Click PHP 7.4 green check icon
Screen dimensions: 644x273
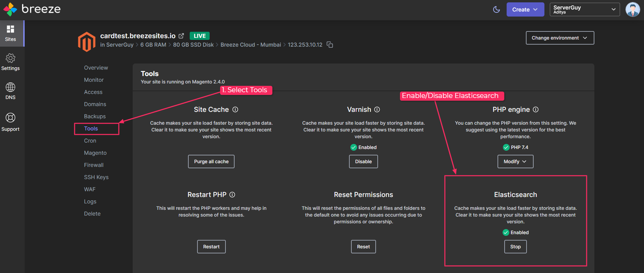[x=506, y=147]
